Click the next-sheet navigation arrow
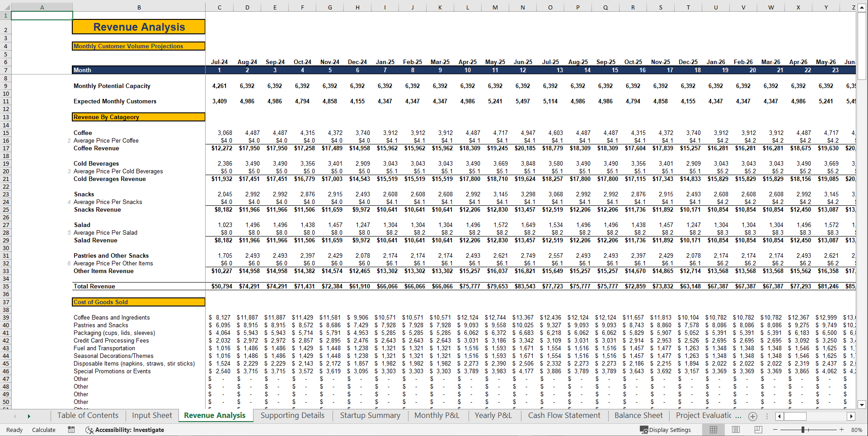868x436 pixels. pos(29,416)
